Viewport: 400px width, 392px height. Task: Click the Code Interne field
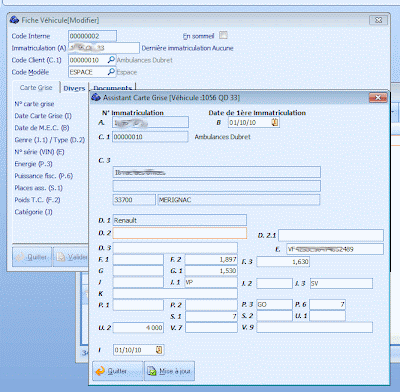click(92, 36)
